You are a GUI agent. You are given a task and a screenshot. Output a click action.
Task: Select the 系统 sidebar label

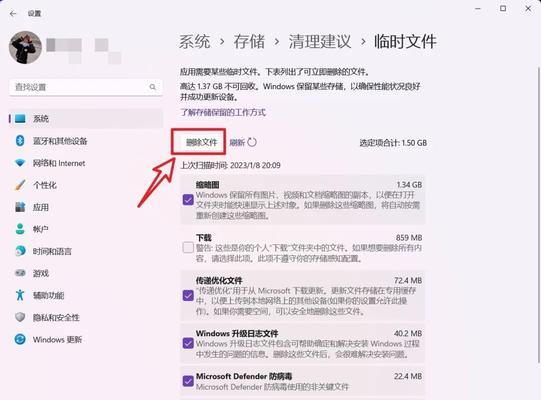(41, 119)
